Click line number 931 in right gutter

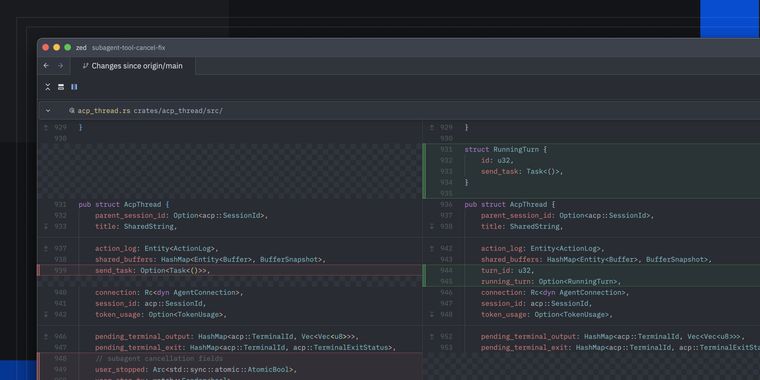[446, 149]
